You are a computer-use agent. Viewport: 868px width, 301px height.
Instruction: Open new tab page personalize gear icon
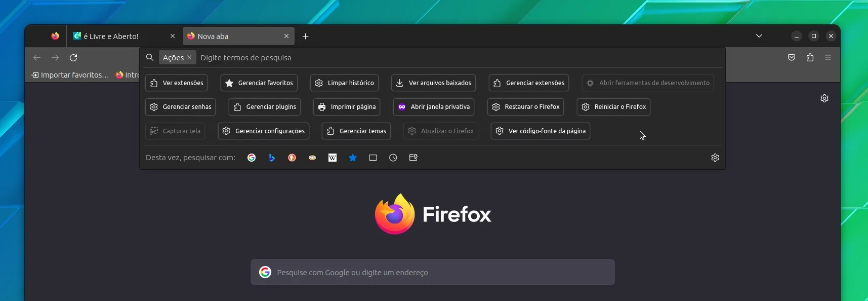pyautogui.click(x=824, y=98)
